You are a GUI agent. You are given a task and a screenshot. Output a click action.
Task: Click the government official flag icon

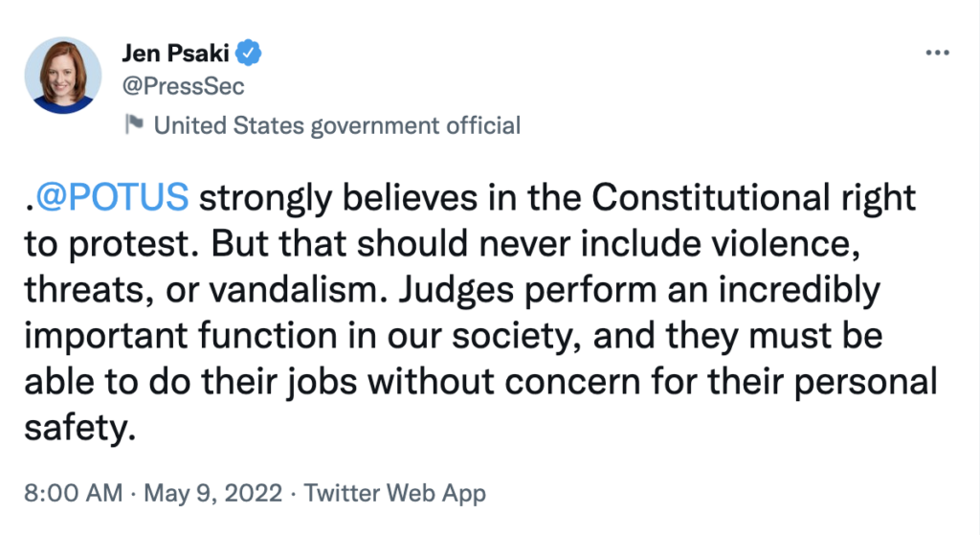[133, 124]
